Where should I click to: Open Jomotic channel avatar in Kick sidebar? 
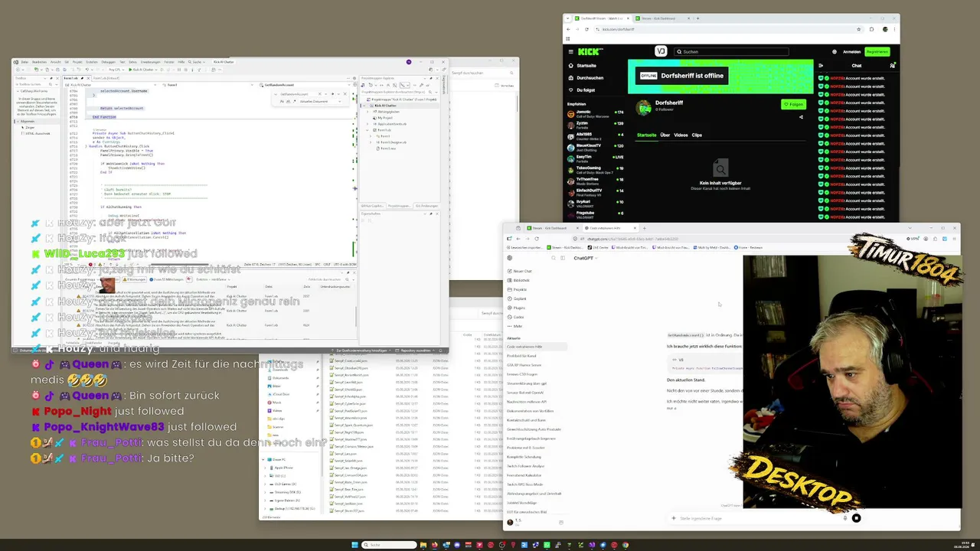click(x=571, y=114)
